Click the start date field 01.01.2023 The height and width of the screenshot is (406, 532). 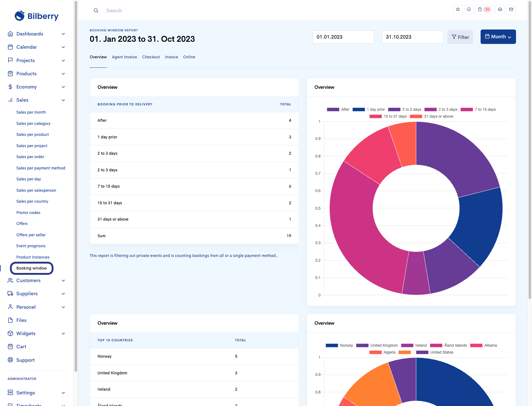(343, 37)
